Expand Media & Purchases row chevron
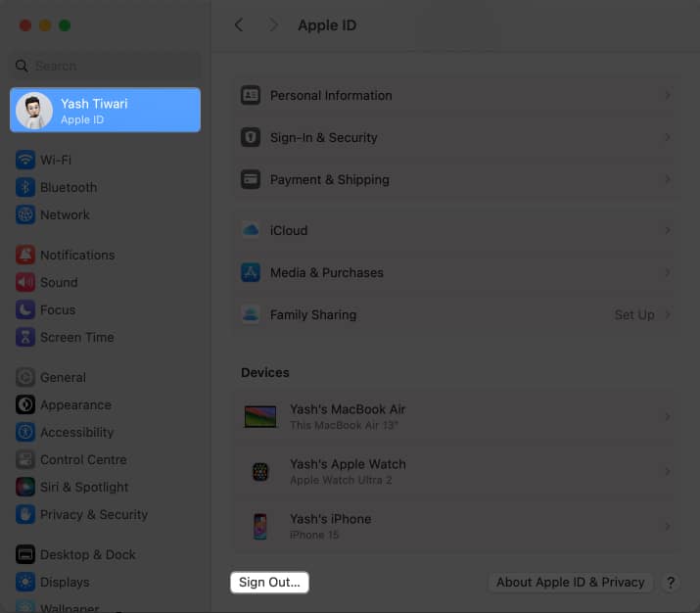The image size is (700, 613). pyautogui.click(x=668, y=272)
